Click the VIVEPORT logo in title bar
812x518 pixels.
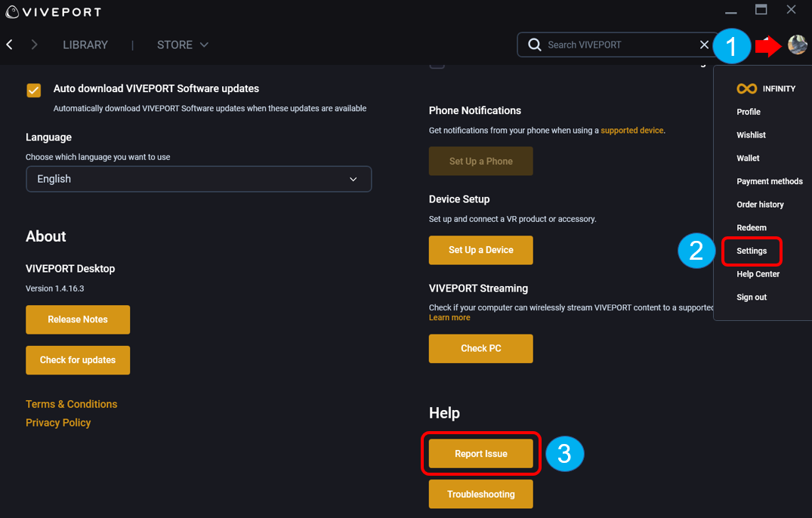[x=53, y=12]
